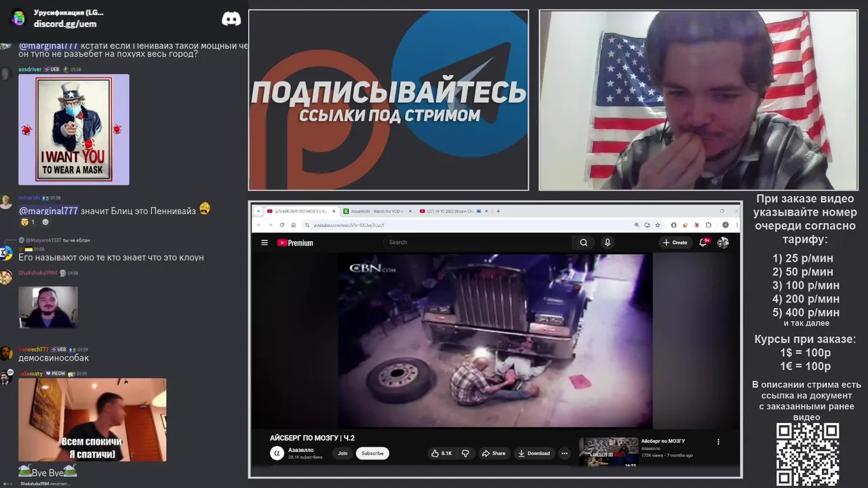Click the Discord logo in overlay header

coord(231,19)
